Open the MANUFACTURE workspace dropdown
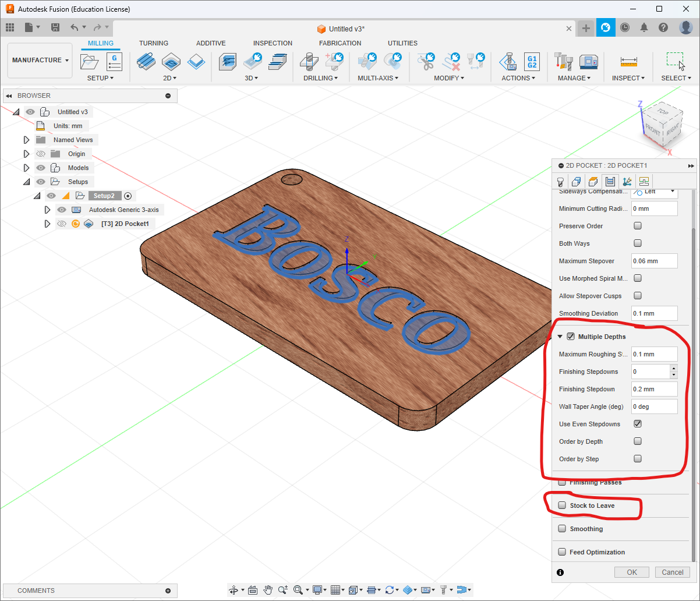 40,60
